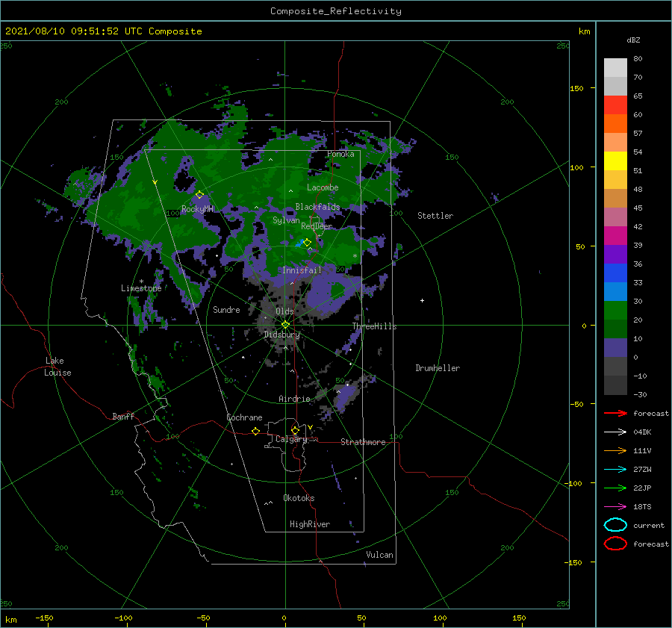Click the green 22JP arrow icon

tap(615, 488)
